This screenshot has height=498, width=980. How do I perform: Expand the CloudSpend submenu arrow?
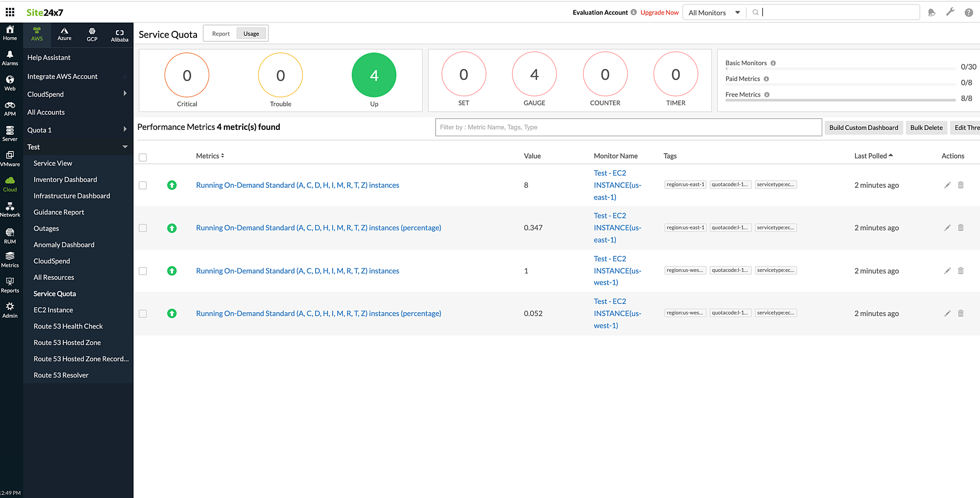coord(125,94)
